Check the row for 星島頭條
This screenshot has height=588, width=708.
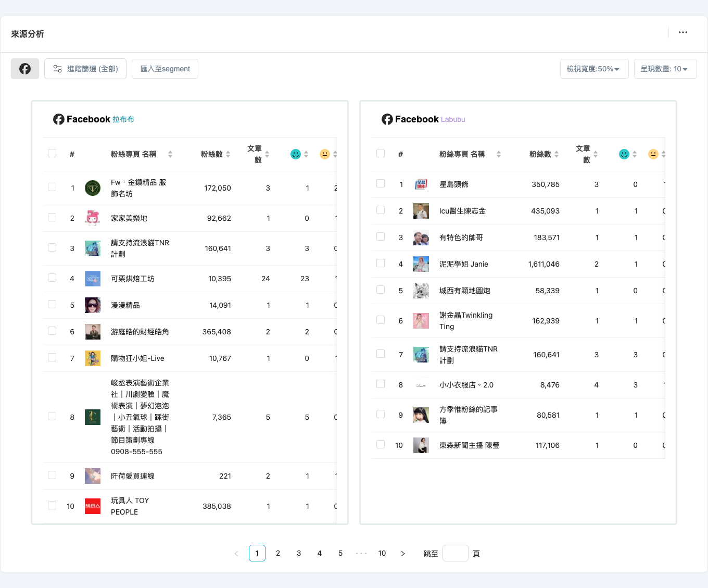pos(381,183)
